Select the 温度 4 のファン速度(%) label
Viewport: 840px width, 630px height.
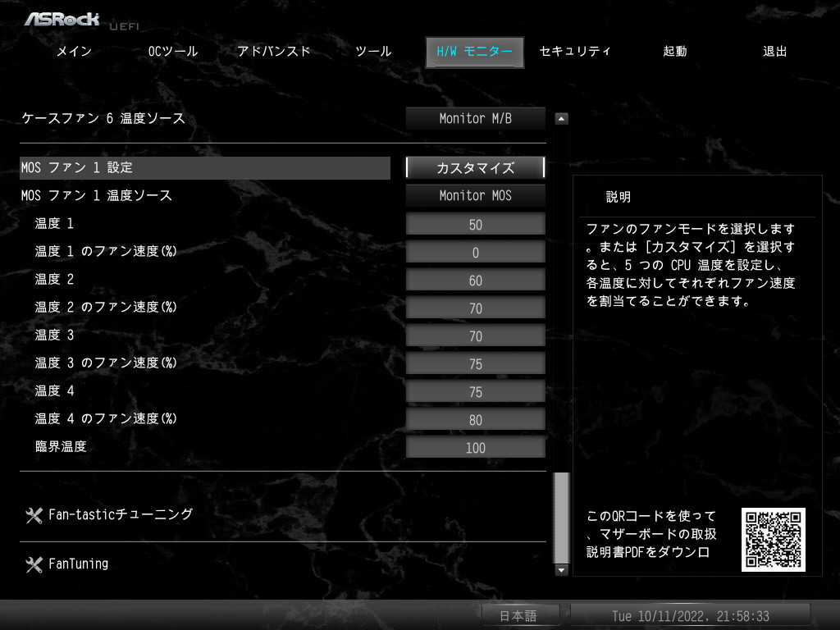pyautogui.click(x=106, y=418)
